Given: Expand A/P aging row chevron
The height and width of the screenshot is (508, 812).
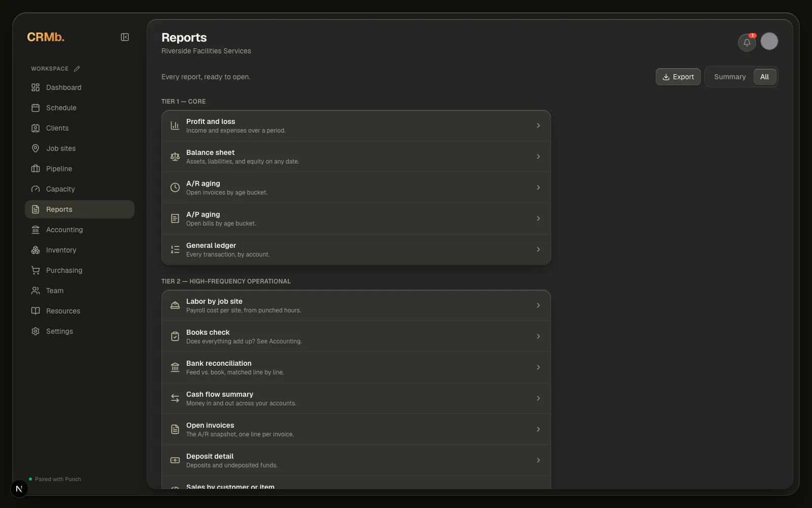Looking at the screenshot, I should point(538,218).
